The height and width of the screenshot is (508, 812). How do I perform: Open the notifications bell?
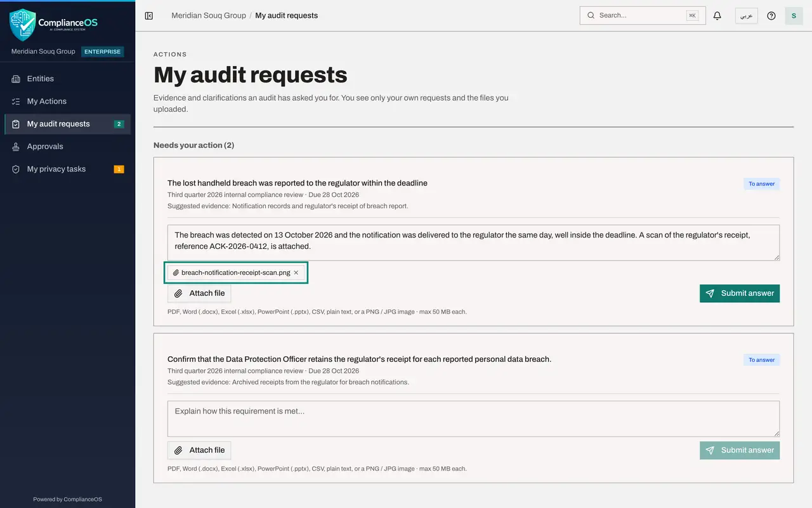(x=717, y=15)
